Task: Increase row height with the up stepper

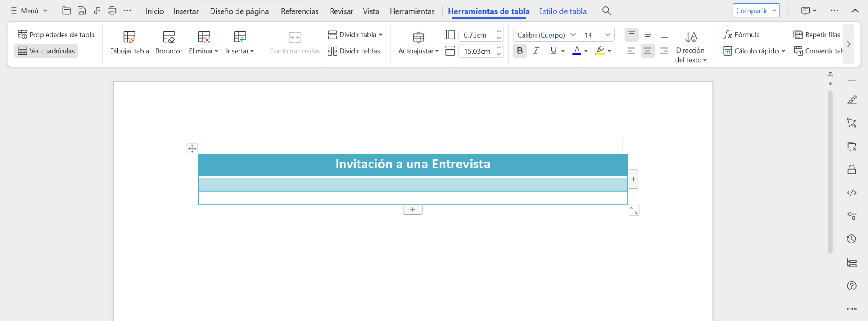Action: 499,32
